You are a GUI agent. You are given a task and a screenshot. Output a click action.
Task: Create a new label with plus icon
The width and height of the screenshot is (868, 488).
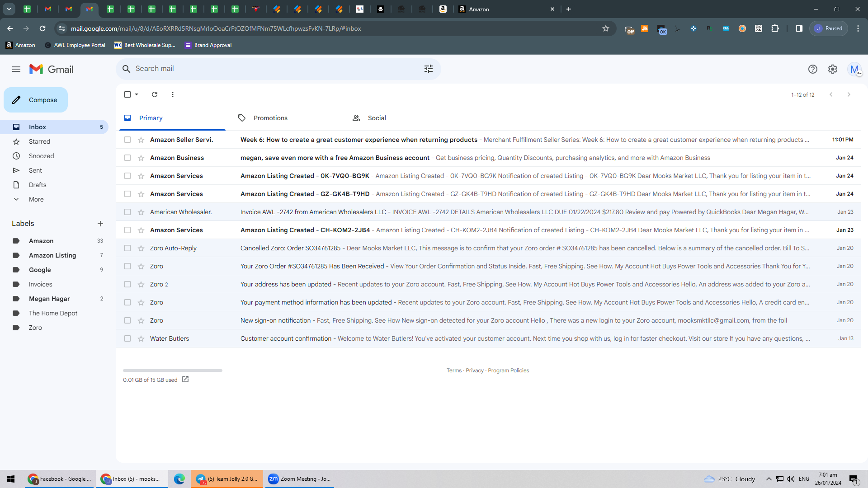(100, 224)
